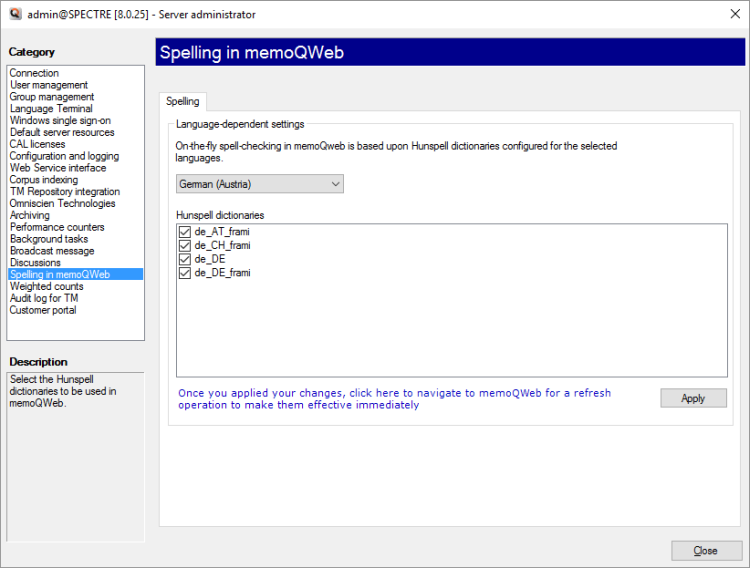The height and width of the screenshot is (568, 750).
Task: Uncheck the de_AT_frami dictionary checkbox
Action: (x=184, y=232)
